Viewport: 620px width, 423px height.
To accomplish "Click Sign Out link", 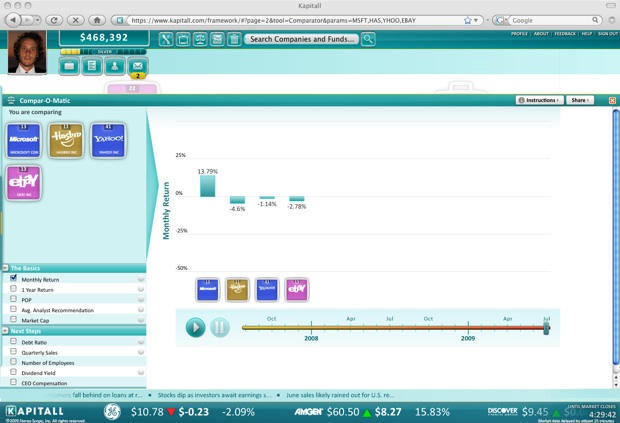I will coord(607,33).
